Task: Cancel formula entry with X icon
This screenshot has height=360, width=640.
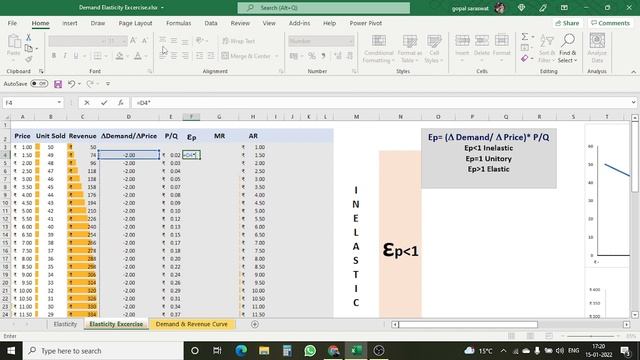Action: click(x=87, y=103)
